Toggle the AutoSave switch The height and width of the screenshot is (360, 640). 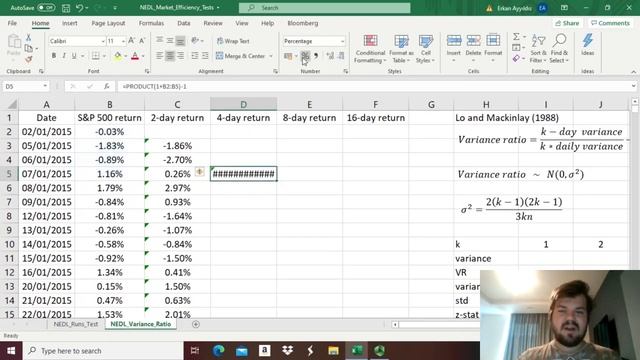46,8
